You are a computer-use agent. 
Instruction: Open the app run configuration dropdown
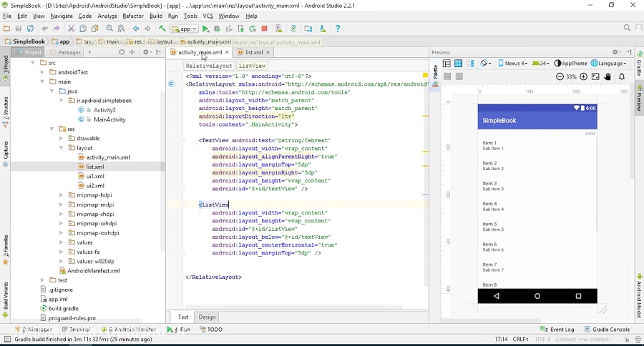tap(184, 29)
